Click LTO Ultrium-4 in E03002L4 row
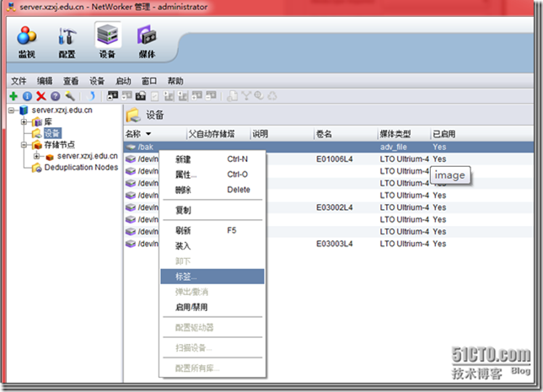This screenshot has width=543, height=392. 404,207
